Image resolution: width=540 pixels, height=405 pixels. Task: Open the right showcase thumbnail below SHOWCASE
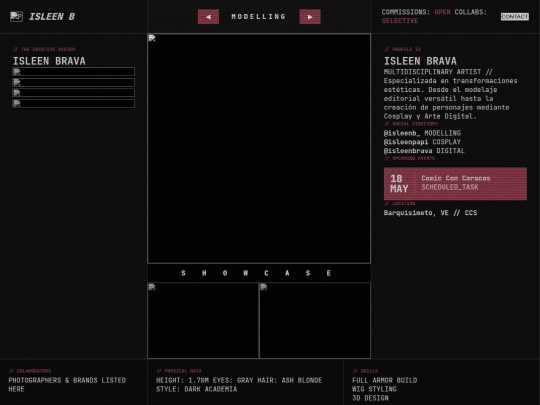coord(315,320)
